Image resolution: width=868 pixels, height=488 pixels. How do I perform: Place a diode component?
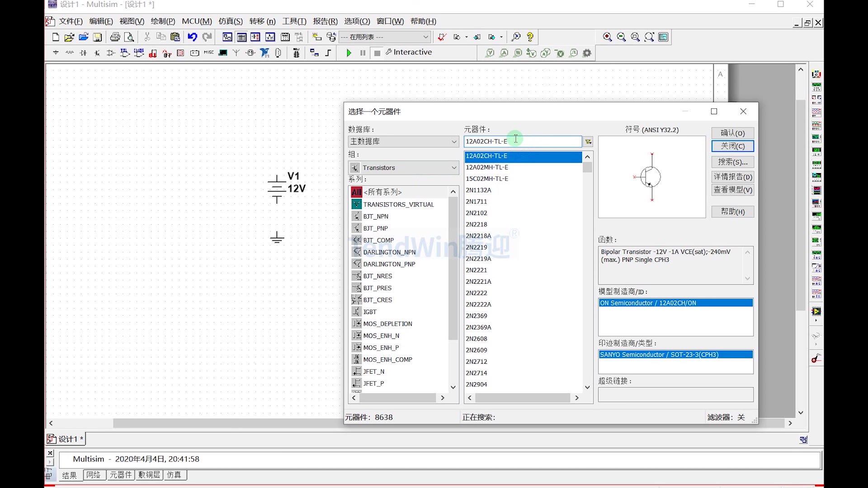(x=83, y=53)
